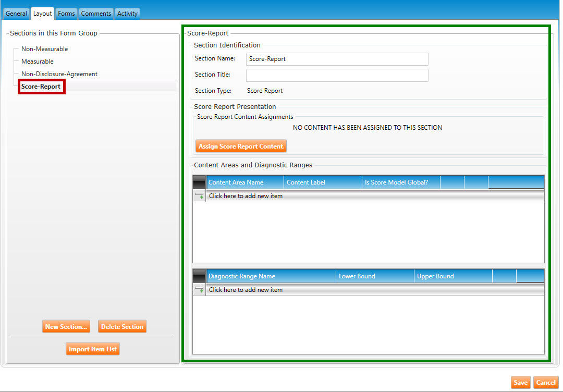
Task: Open the General tab
Action: click(x=16, y=14)
